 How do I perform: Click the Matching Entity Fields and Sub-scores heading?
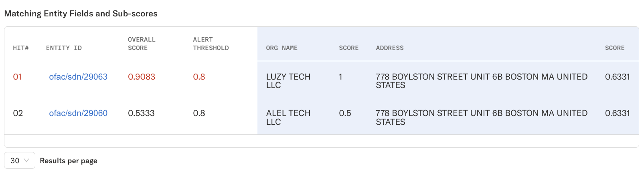pos(81,14)
